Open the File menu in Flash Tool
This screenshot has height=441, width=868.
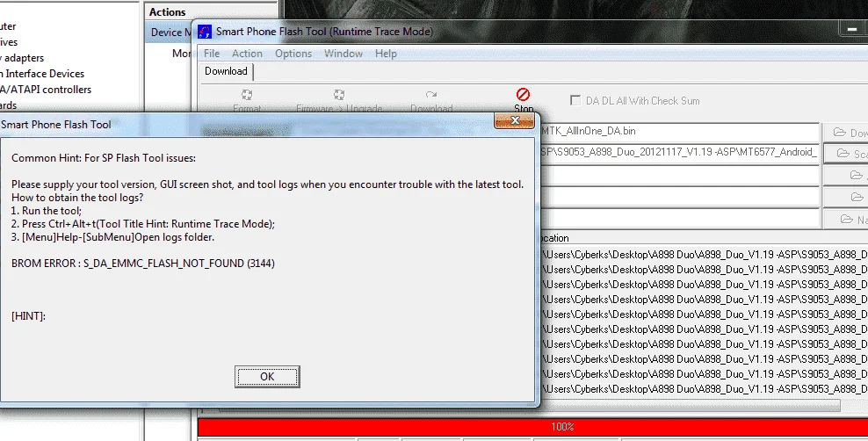click(212, 53)
